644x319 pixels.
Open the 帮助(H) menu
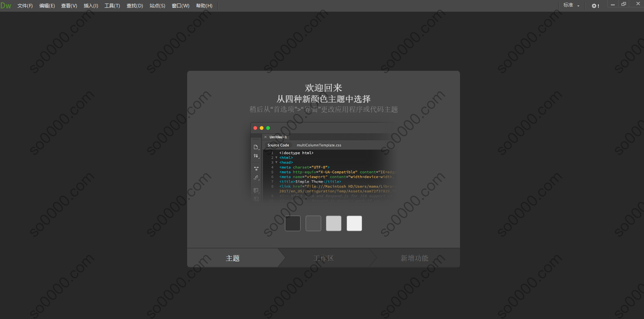coord(204,6)
